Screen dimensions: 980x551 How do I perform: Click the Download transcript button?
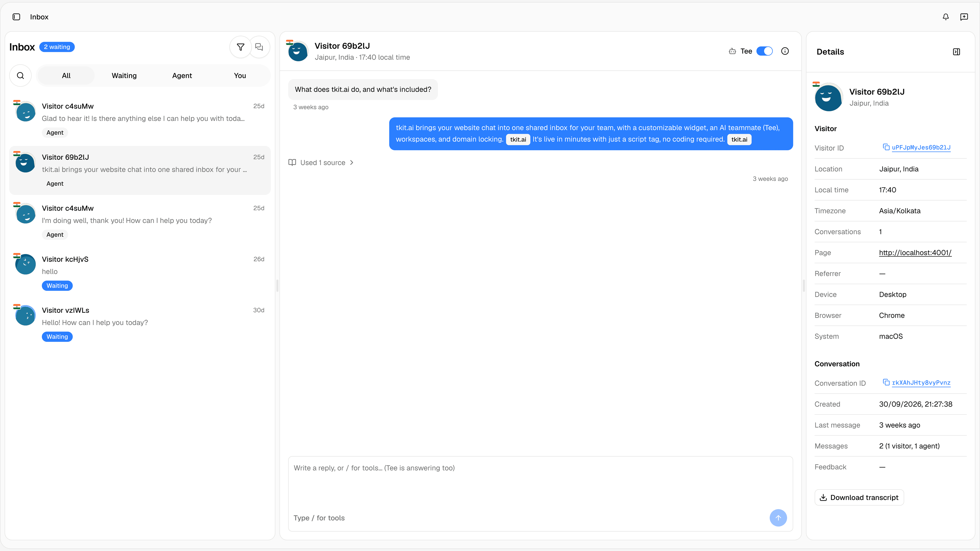(859, 497)
